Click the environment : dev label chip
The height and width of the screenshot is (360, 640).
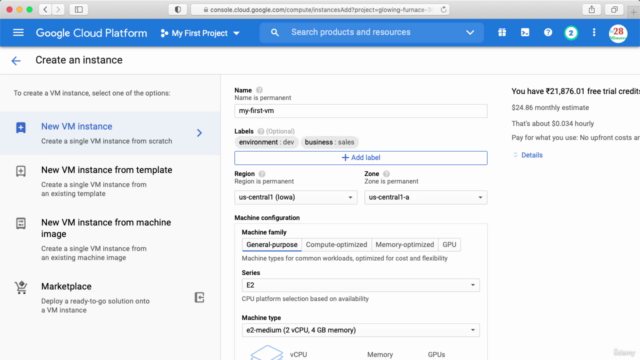[x=266, y=142]
